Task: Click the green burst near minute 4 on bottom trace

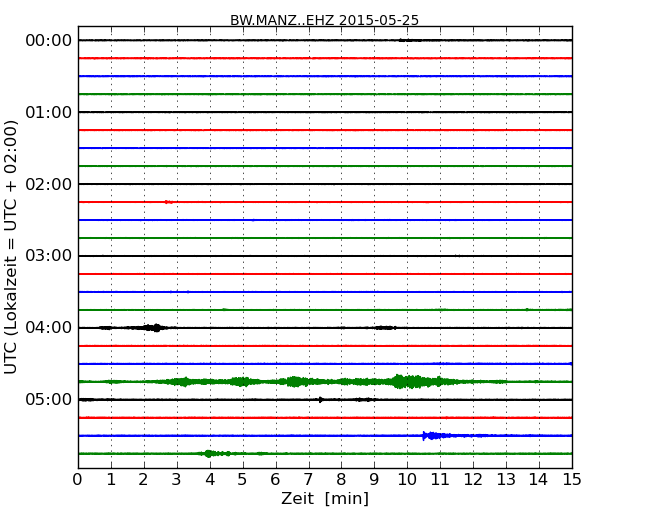Action: 209,453
